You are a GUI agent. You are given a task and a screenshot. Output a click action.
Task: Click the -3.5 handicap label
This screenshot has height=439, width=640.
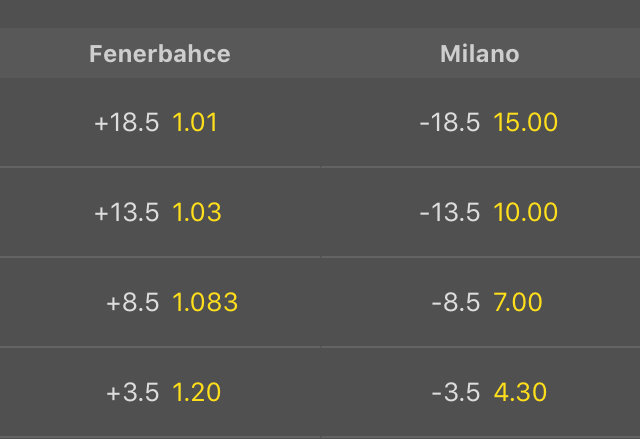[x=457, y=393]
